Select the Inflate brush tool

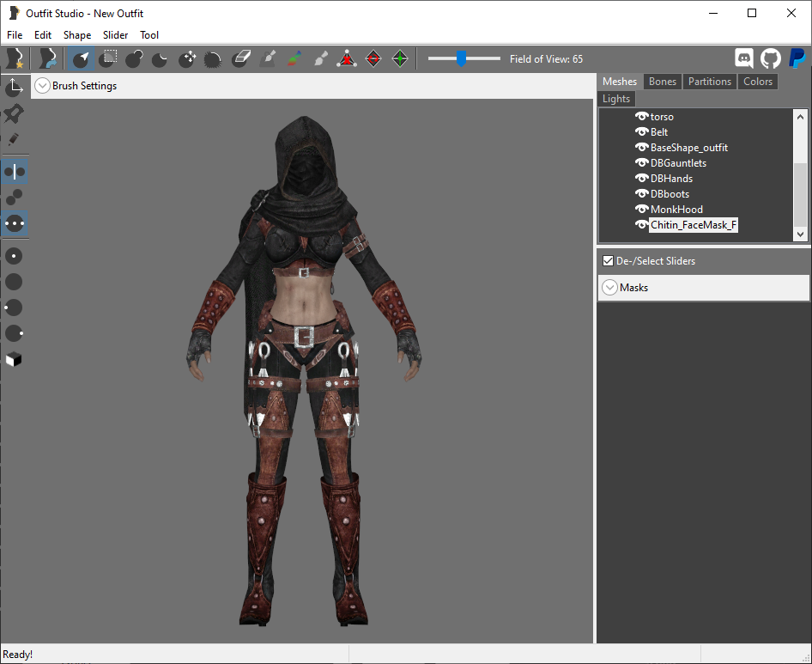[x=134, y=58]
